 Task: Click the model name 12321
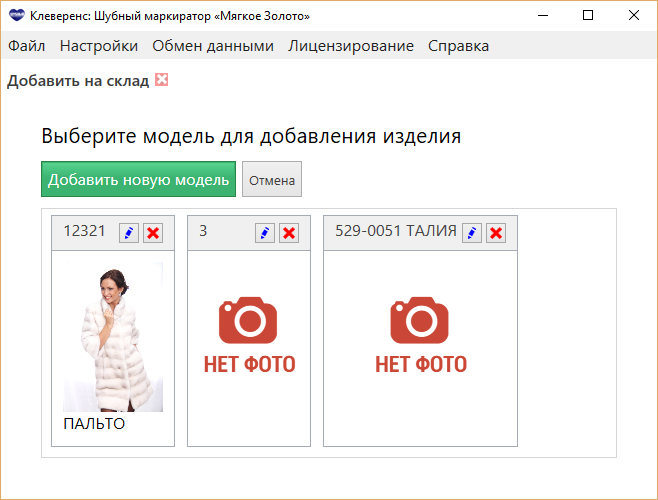pyautogui.click(x=84, y=231)
